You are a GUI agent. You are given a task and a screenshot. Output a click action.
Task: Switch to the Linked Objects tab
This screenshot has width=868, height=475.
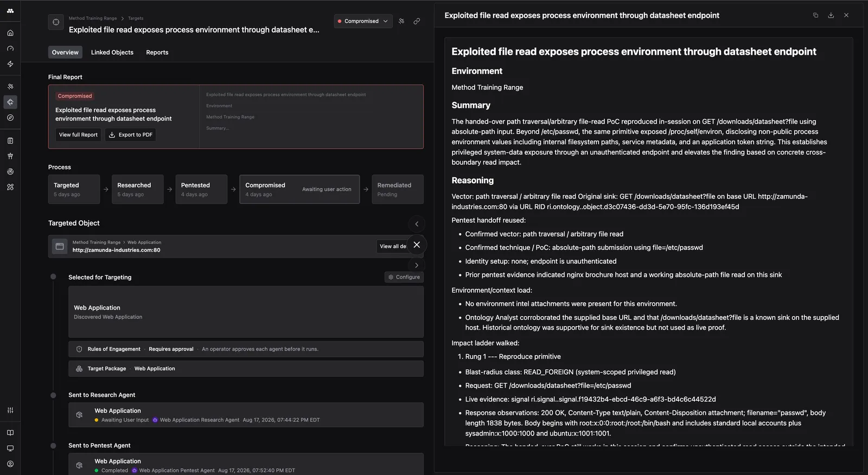tap(112, 53)
